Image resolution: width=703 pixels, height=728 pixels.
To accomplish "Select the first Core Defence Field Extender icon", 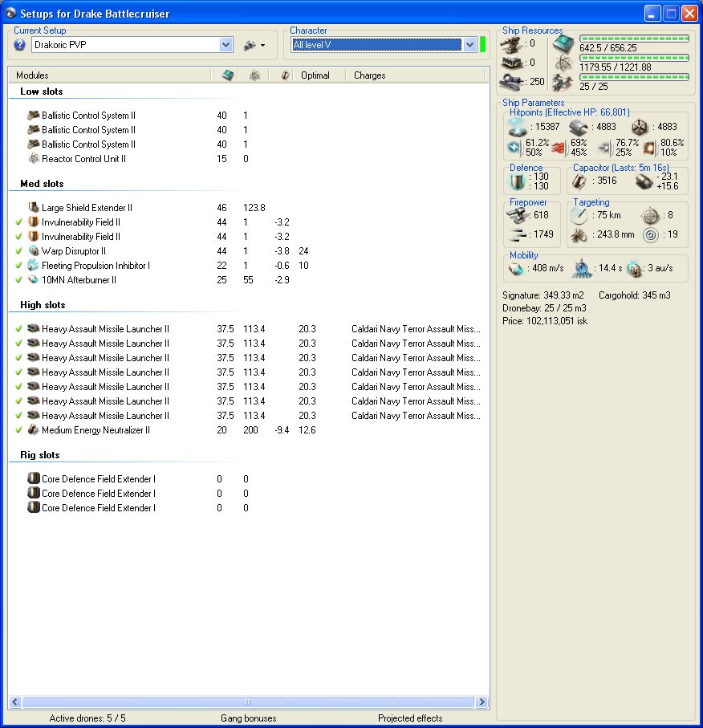I will click(x=33, y=478).
